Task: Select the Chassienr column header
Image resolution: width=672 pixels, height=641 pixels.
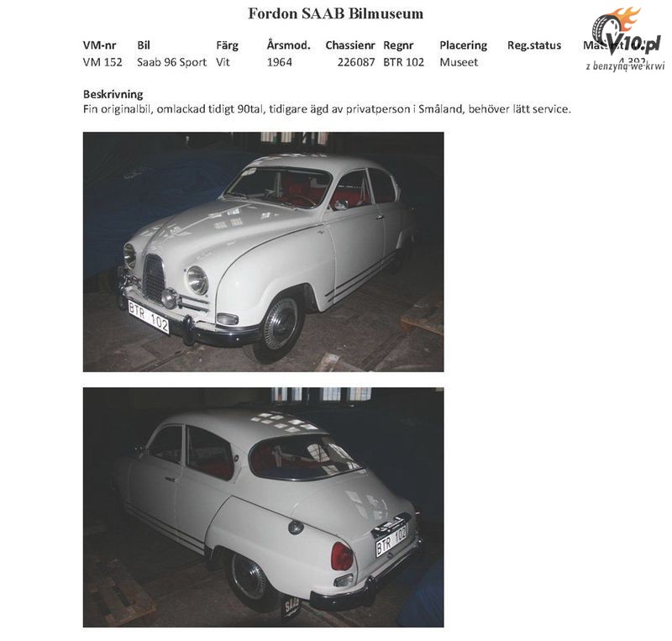Action: pos(350,45)
